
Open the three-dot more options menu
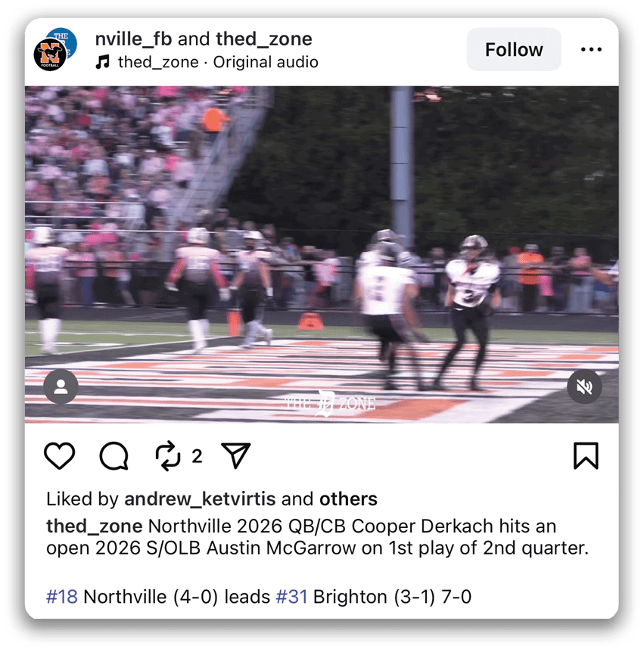[x=591, y=49]
